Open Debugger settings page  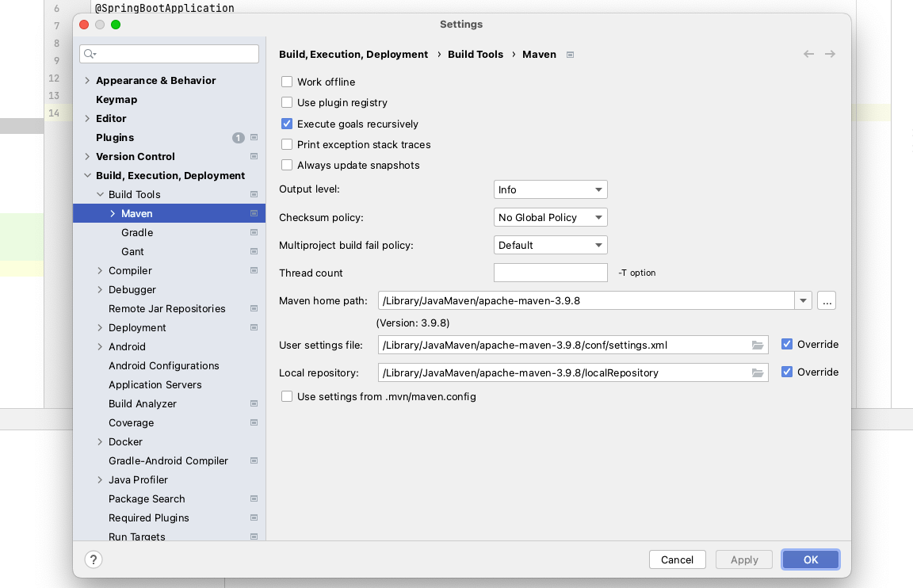(132, 289)
